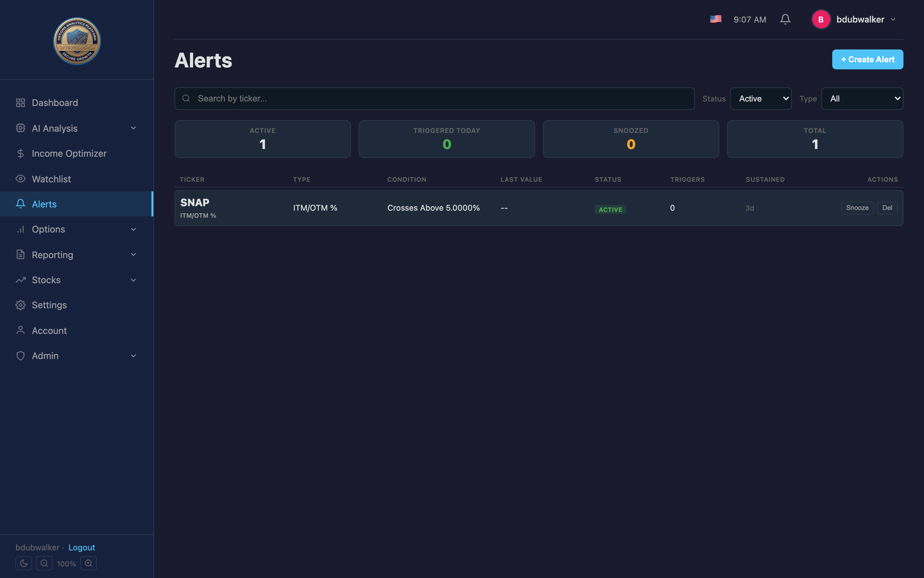The width and height of the screenshot is (924, 578).
Task: Click the search magnifier icon
Action: [x=186, y=99]
